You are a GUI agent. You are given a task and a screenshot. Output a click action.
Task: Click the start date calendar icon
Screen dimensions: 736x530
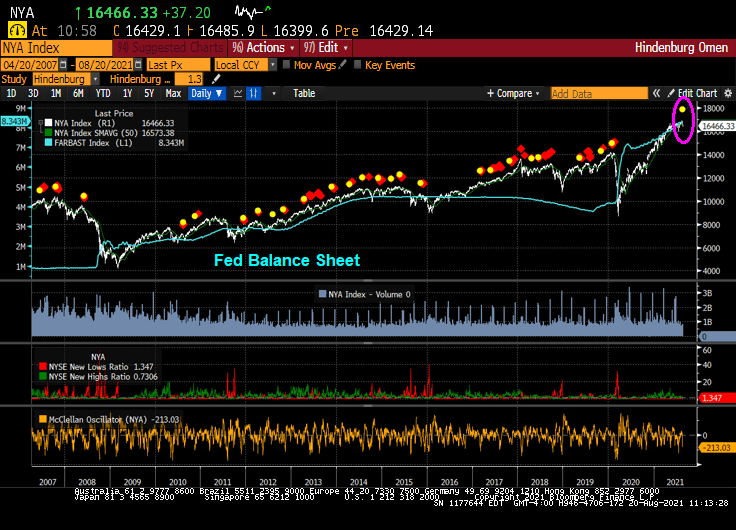(64, 64)
